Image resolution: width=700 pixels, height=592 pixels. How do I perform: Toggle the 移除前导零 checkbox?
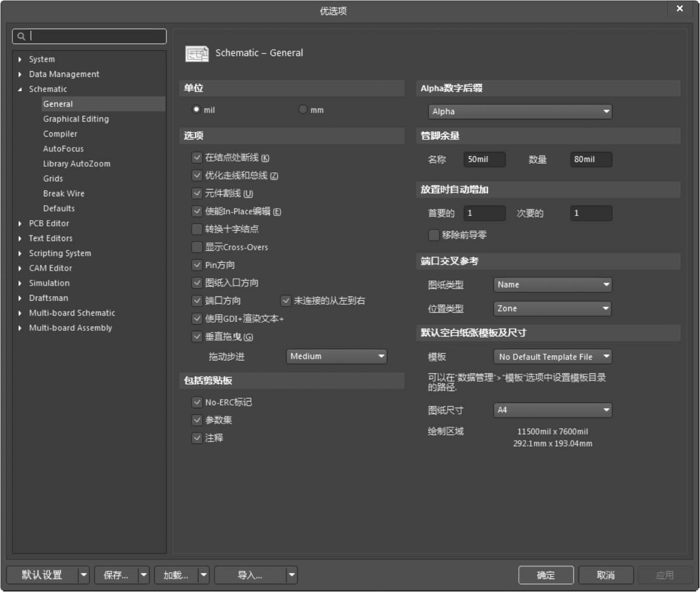[434, 235]
